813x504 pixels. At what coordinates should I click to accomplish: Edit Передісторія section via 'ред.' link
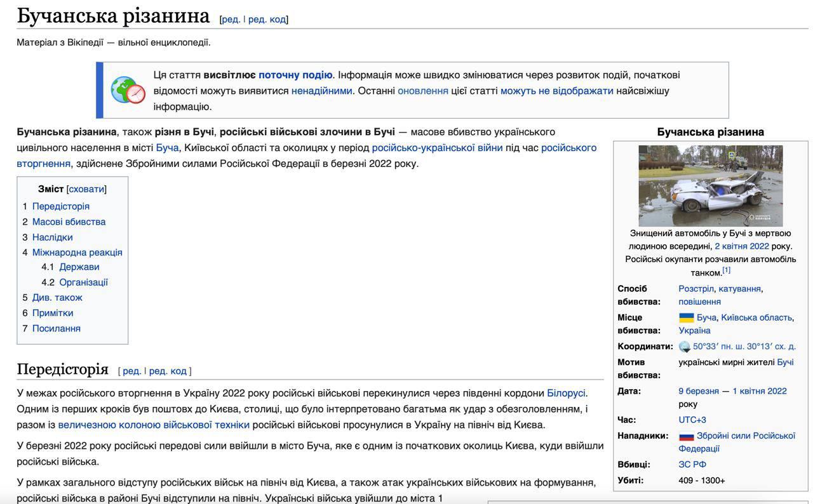tap(132, 371)
